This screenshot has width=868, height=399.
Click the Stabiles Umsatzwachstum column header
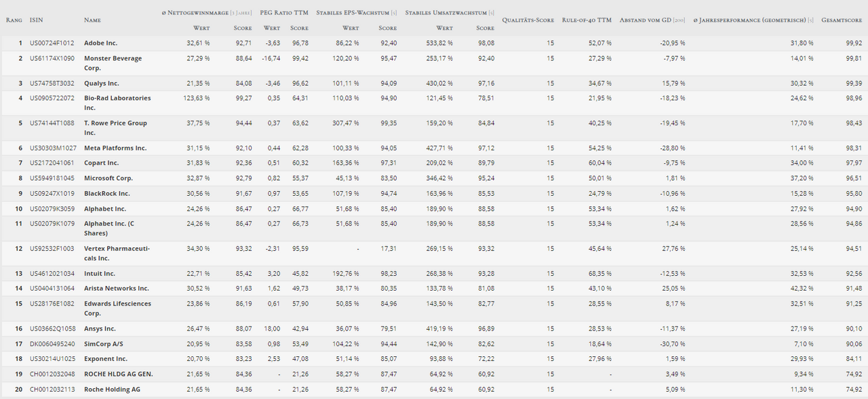pos(450,13)
